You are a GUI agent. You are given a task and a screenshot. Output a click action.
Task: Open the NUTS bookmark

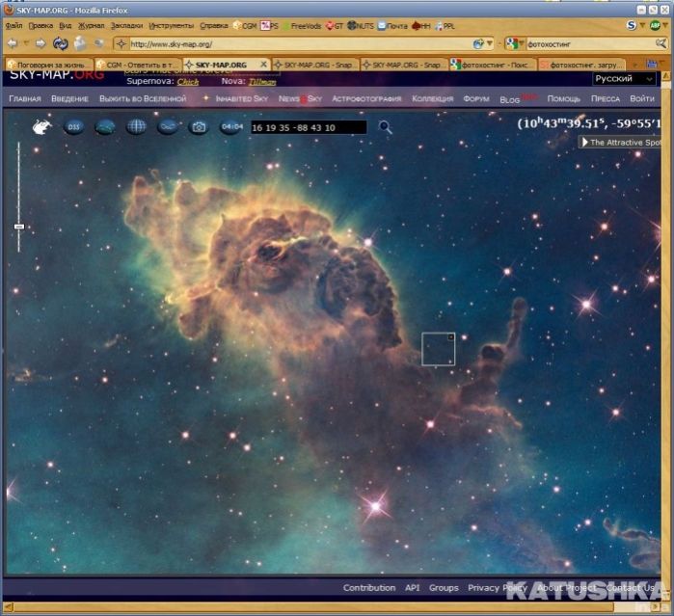[x=361, y=26]
